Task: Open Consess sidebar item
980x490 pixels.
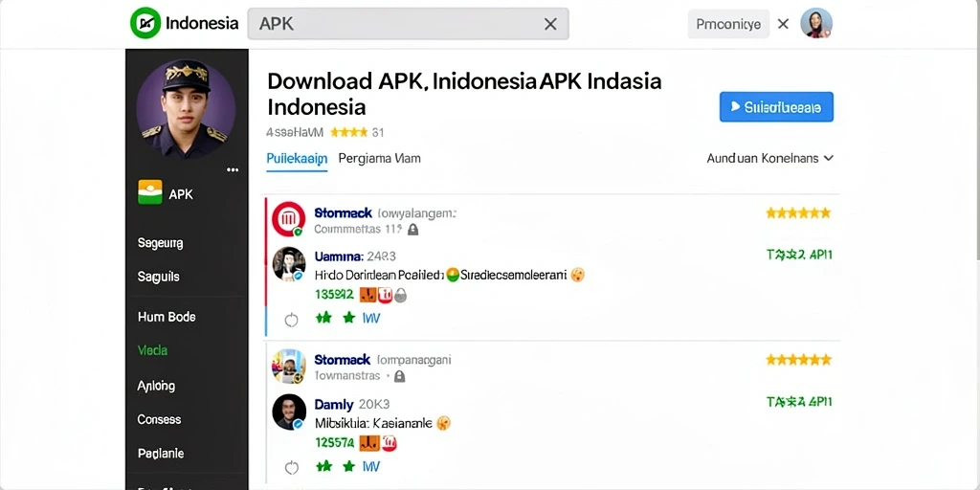Action: pyautogui.click(x=160, y=419)
